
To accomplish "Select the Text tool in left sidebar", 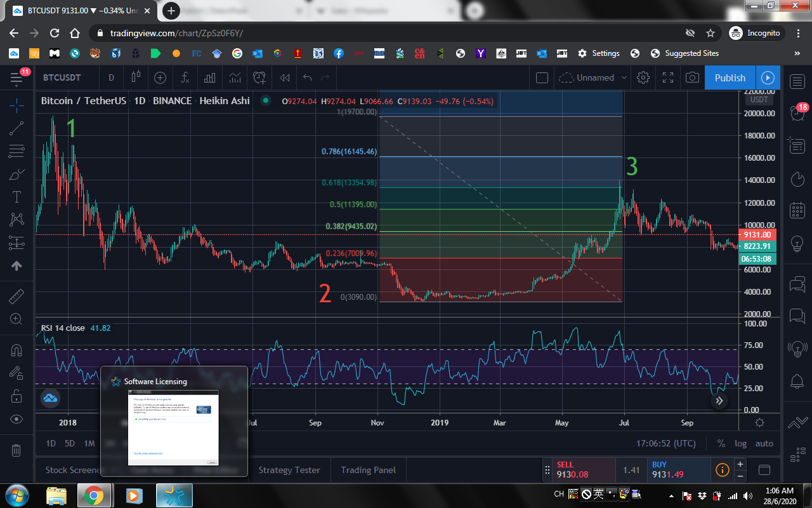I will click(16, 197).
